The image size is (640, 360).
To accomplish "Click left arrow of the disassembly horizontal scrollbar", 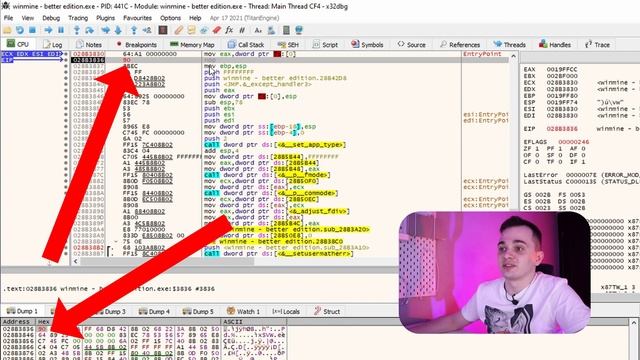I will coord(75,261).
